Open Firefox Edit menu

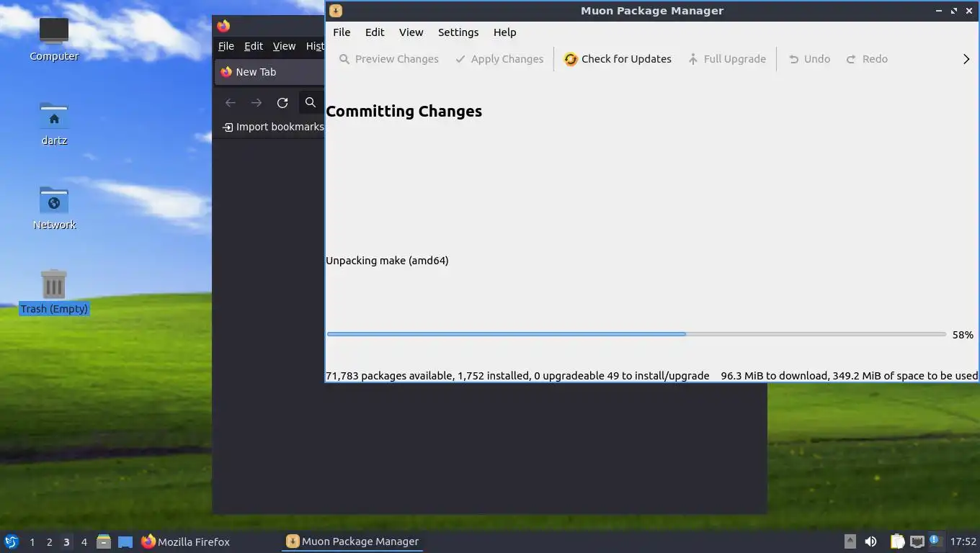pyautogui.click(x=254, y=46)
